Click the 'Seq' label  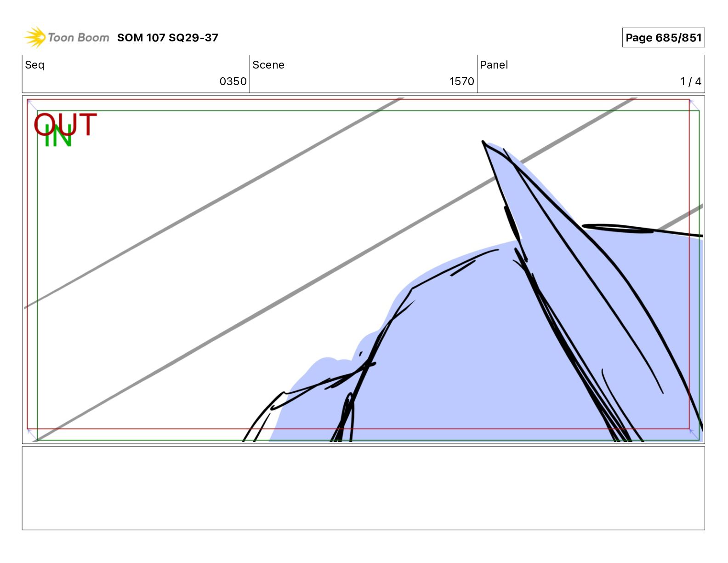[x=34, y=65]
